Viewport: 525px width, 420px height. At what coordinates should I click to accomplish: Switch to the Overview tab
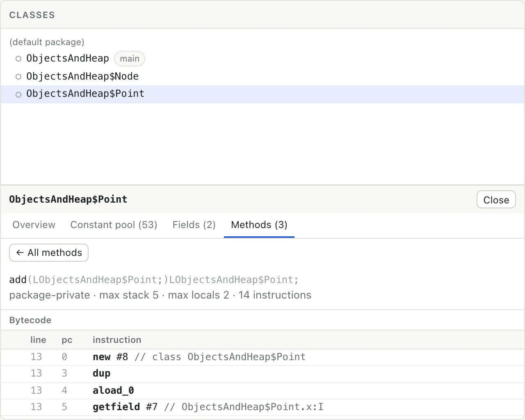34,225
